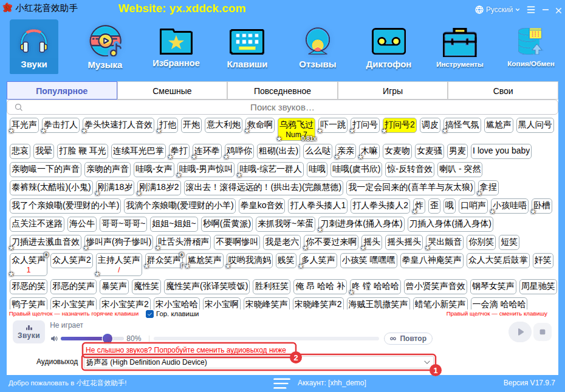Switch to the Смешные tab
This screenshot has height=392, width=565.
173,90
